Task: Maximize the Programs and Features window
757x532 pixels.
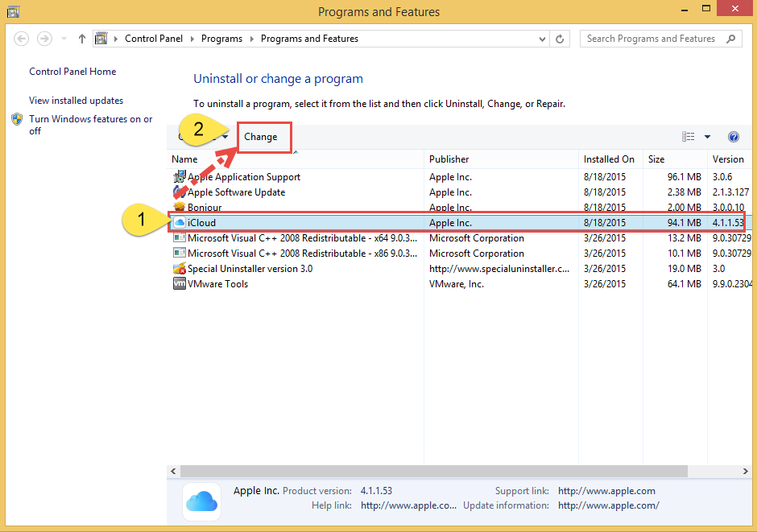Action: (706, 9)
